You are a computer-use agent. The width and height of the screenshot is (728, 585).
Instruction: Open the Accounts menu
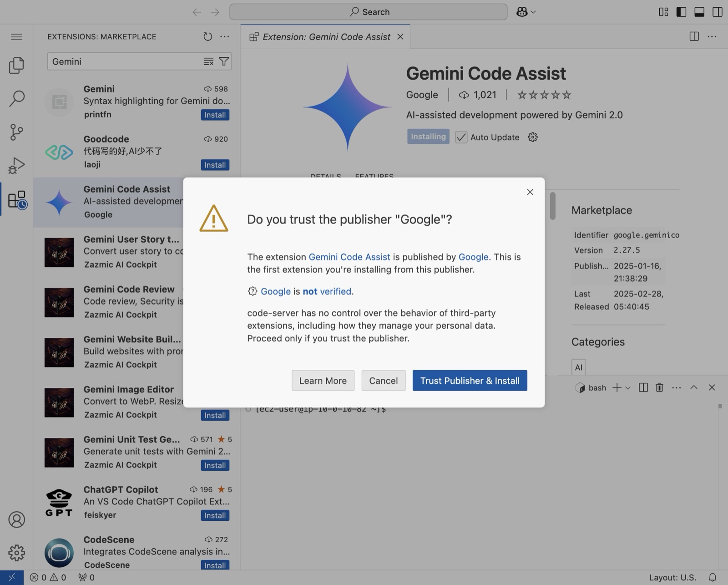[16, 519]
